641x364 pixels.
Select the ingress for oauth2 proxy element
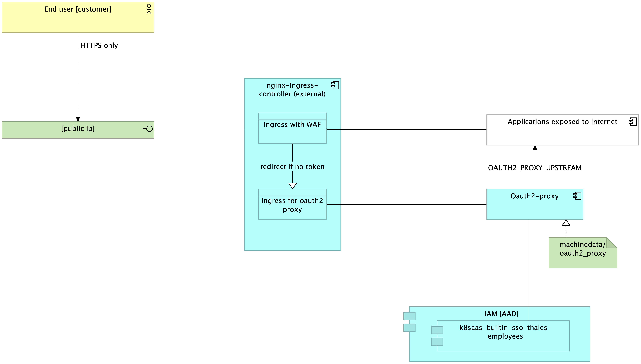[292, 204]
